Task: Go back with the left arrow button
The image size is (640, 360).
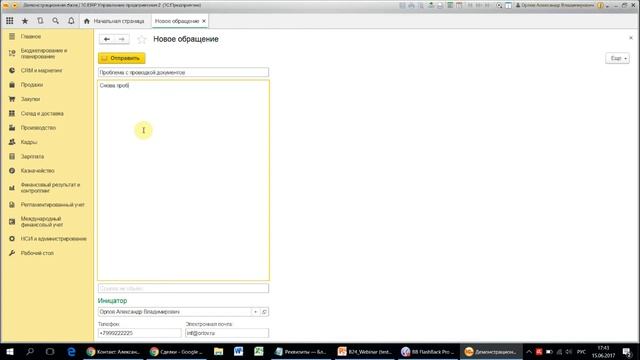Action: 107,39
